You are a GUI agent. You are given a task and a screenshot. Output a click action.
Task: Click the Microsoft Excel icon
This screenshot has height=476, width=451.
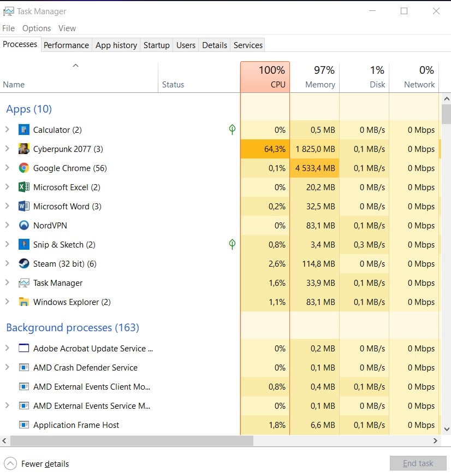[x=24, y=187]
